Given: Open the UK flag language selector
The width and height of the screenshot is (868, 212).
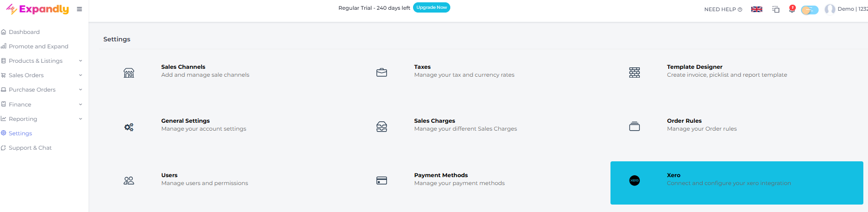Looking at the screenshot, I should 757,9.
